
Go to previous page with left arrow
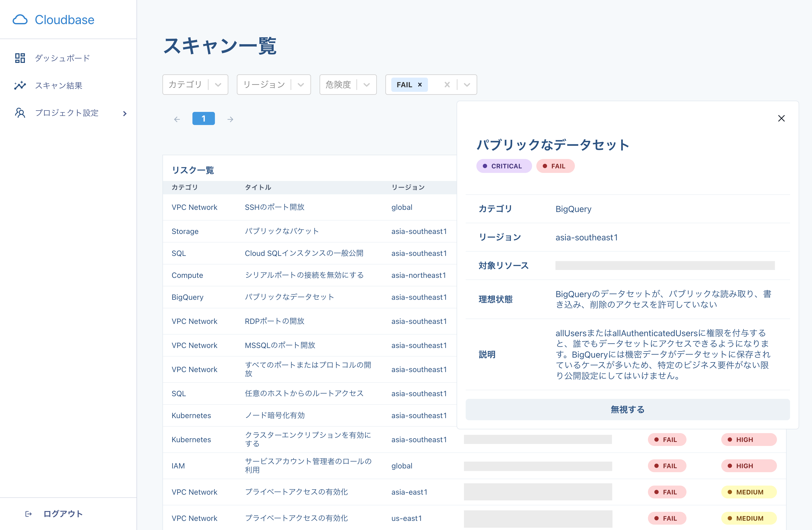(x=177, y=119)
